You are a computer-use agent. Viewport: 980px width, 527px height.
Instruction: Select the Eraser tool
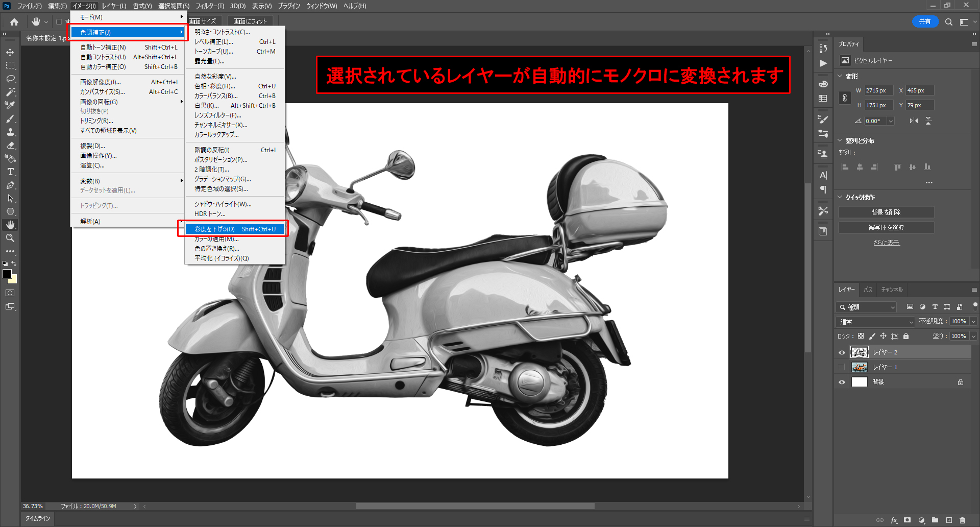(x=10, y=146)
